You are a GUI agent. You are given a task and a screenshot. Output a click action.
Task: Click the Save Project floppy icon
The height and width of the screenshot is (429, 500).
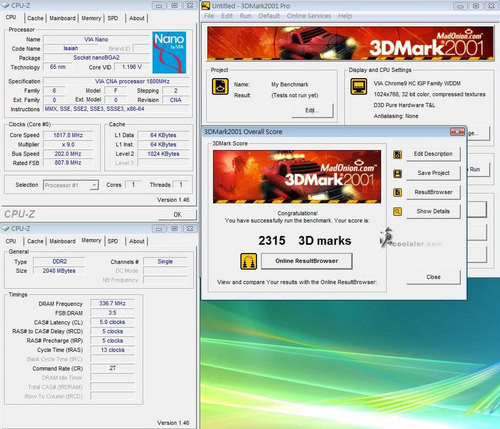[x=397, y=173]
